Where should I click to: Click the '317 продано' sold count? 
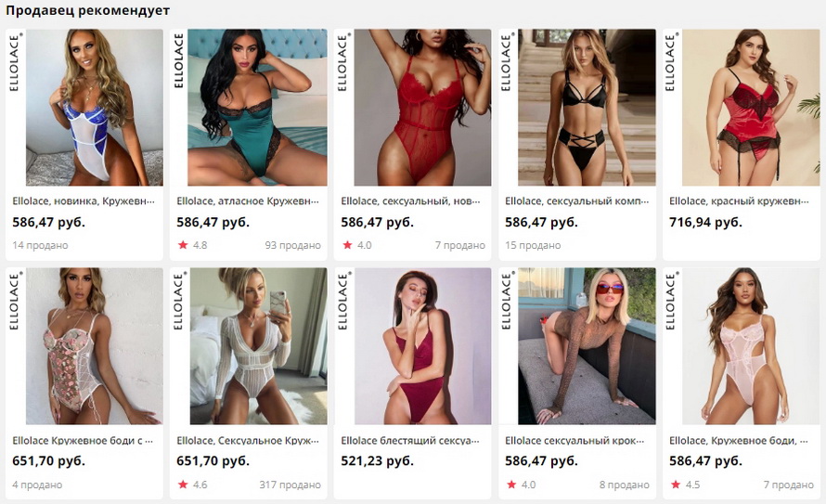(290, 485)
